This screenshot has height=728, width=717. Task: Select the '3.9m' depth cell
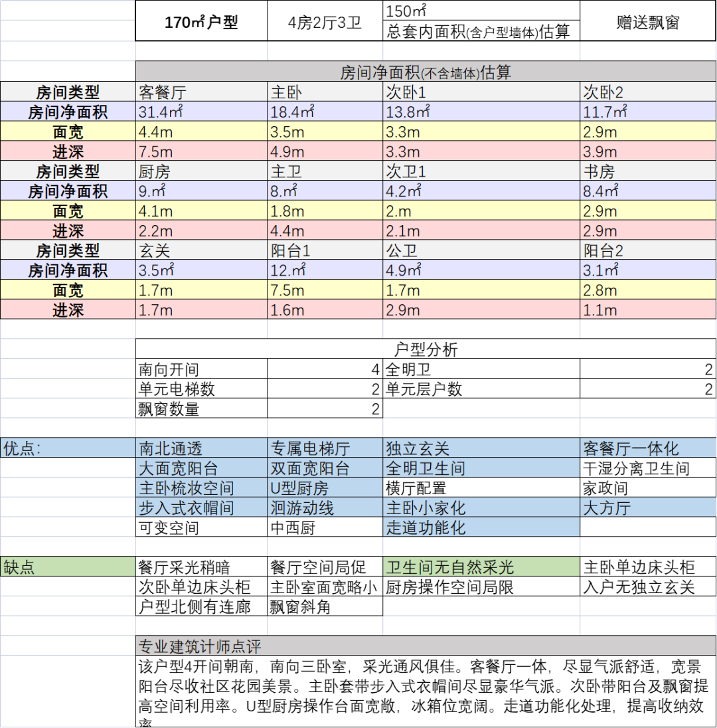tap(648, 151)
